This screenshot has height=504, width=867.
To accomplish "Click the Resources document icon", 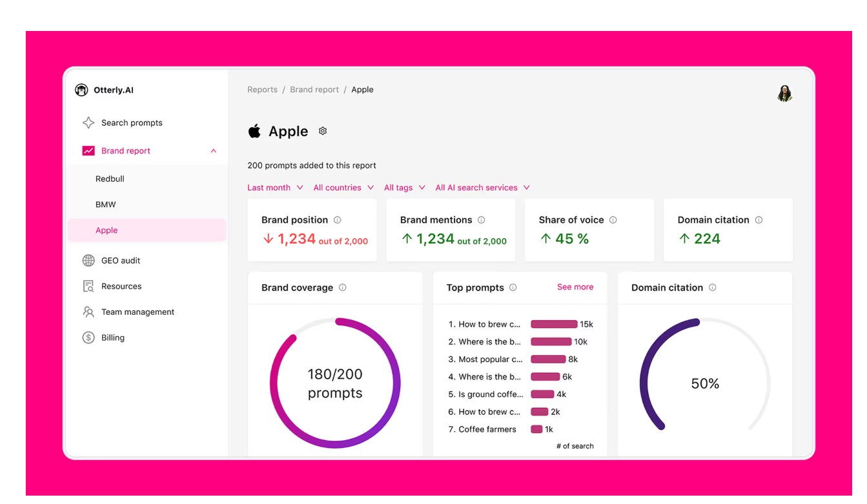I will tap(88, 287).
